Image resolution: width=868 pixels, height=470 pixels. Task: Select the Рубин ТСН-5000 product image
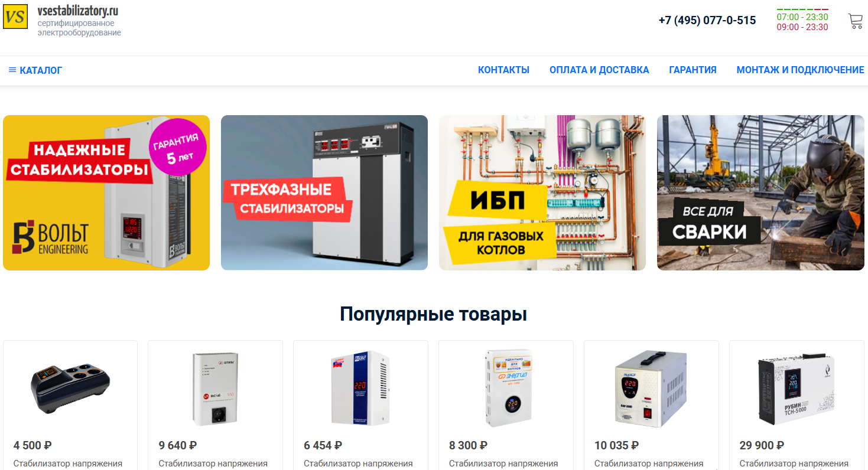(797, 388)
